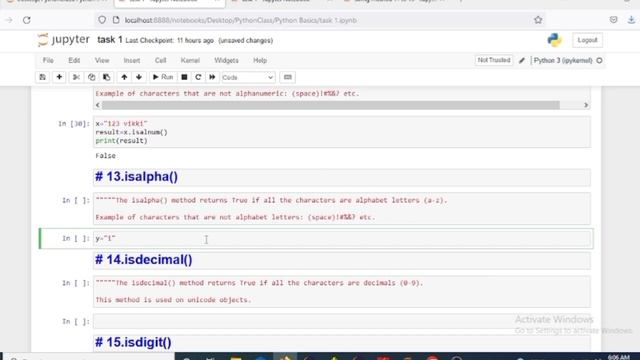The image size is (640, 360).
Task: Rename the notebook title task 1
Action: point(109,40)
